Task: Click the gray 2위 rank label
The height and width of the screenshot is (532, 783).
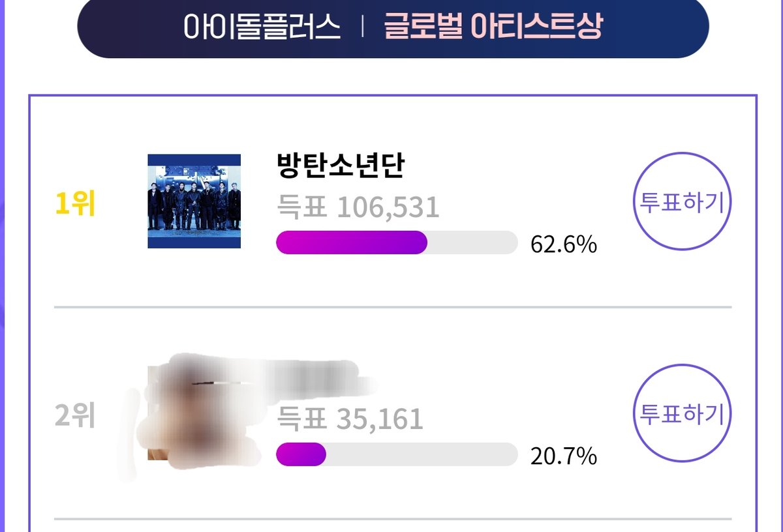Action: (76, 416)
